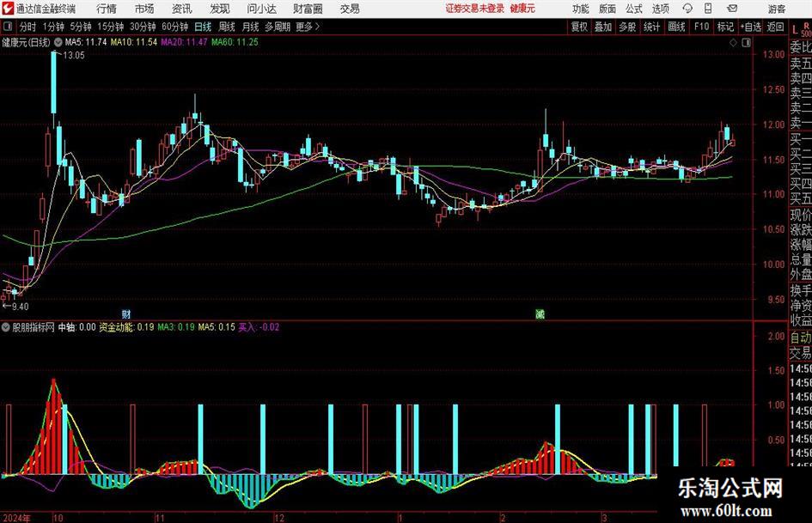Switch to the 分时 chart tab
Viewport: 812px width, 523px height.
pos(28,27)
